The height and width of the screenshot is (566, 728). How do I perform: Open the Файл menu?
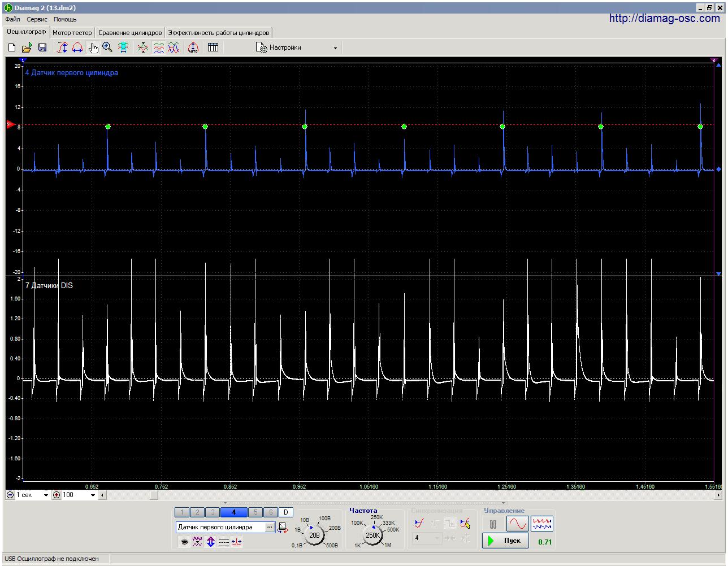pos(12,19)
